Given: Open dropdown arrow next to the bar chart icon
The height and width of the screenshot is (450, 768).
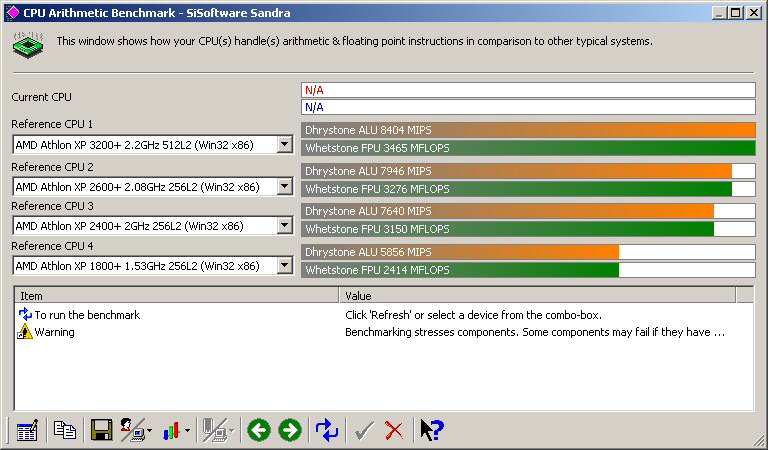Looking at the screenshot, I should (187, 431).
